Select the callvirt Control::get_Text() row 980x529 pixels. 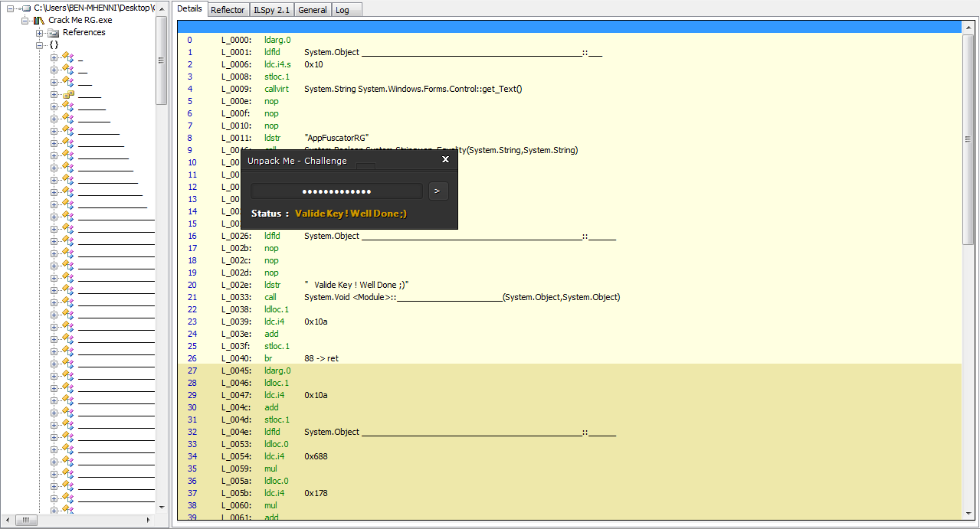coord(569,89)
